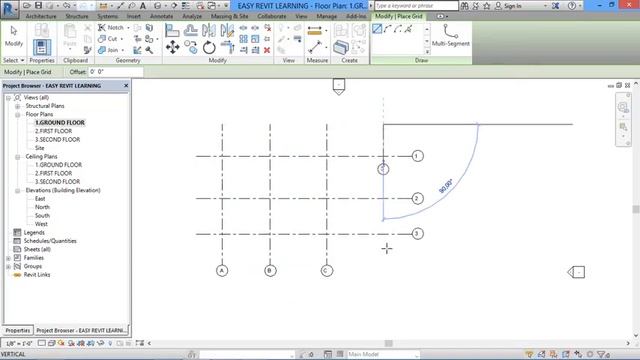The image size is (640, 360).
Task: Click the selection filter icon in status bar
Action: click(602, 354)
